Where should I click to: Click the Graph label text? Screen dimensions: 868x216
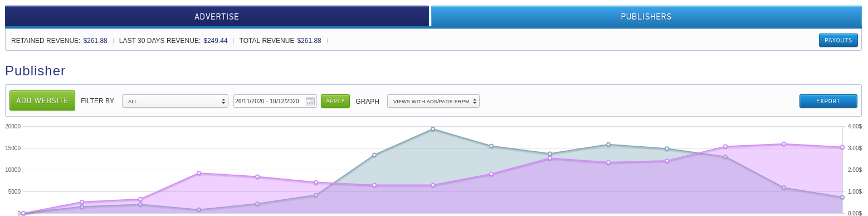click(367, 102)
